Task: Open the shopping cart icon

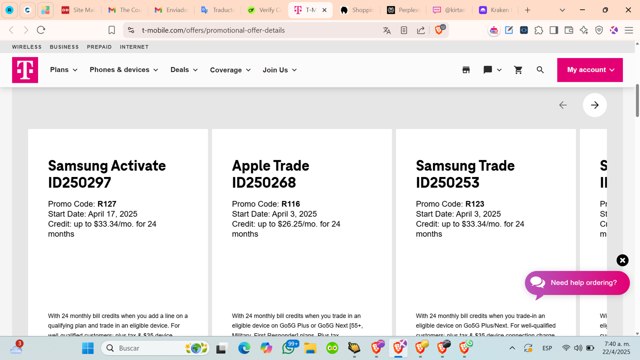Action: point(518,70)
